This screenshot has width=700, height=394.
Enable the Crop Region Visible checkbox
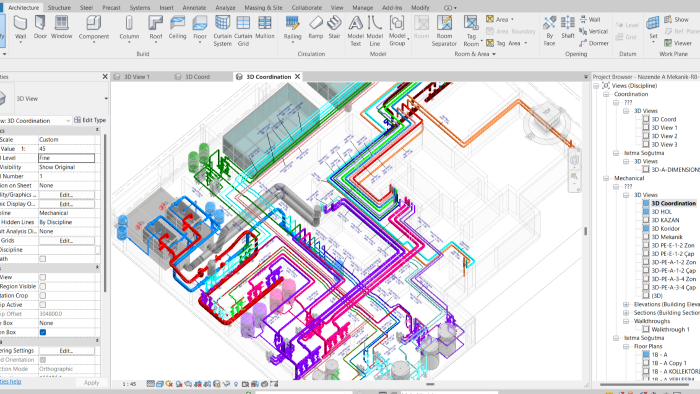click(x=43, y=286)
